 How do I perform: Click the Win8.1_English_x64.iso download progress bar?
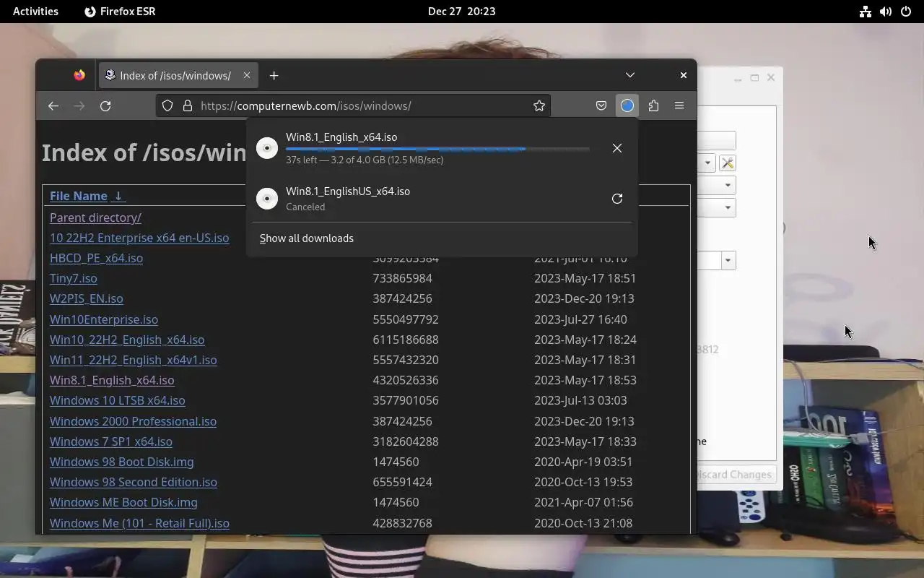pos(437,149)
